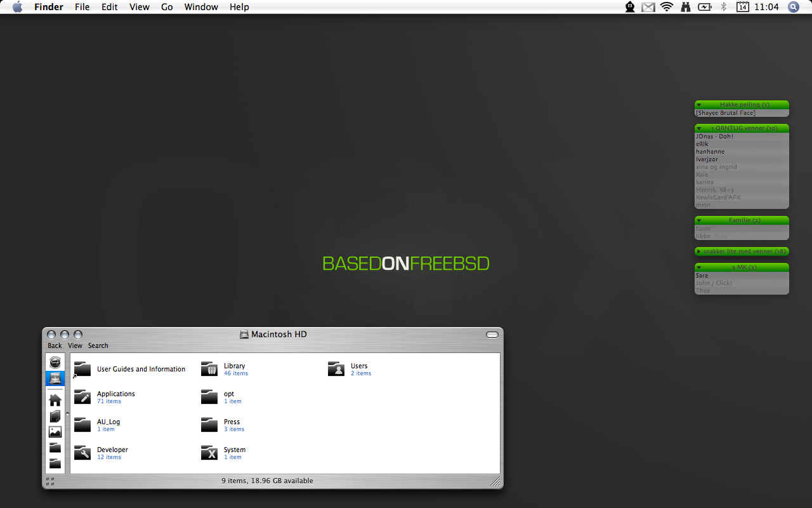Select the AU_Log folder icon
This screenshot has height=508, width=812.
pyautogui.click(x=82, y=425)
